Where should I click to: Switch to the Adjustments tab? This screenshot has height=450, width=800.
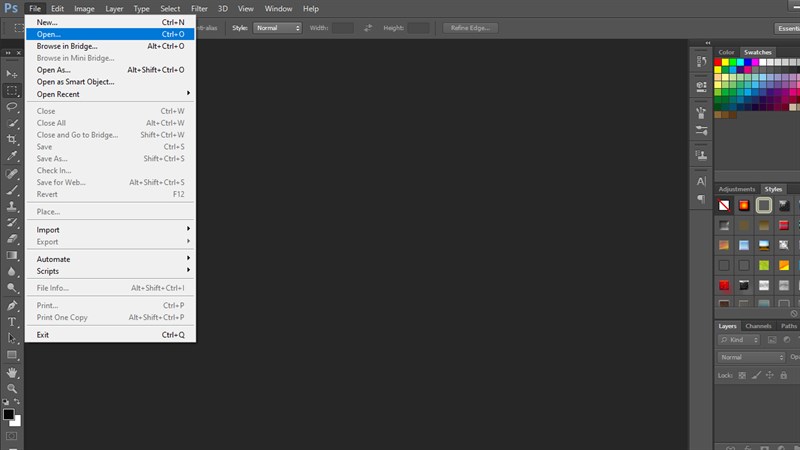pyautogui.click(x=736, y=189)
